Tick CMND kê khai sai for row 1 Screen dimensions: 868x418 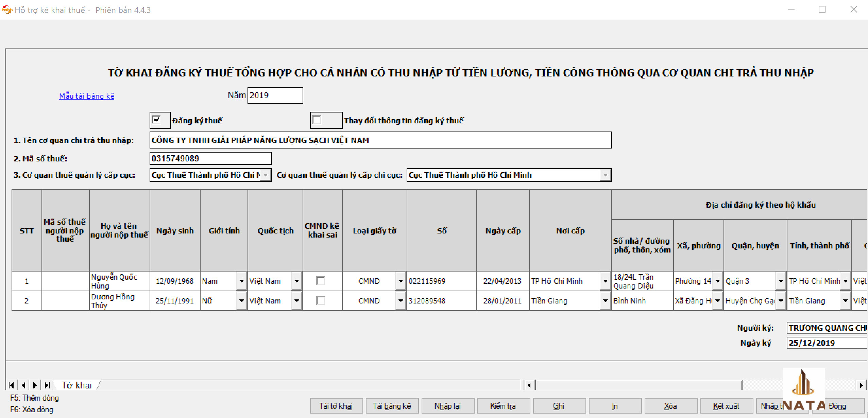[321, 281]
